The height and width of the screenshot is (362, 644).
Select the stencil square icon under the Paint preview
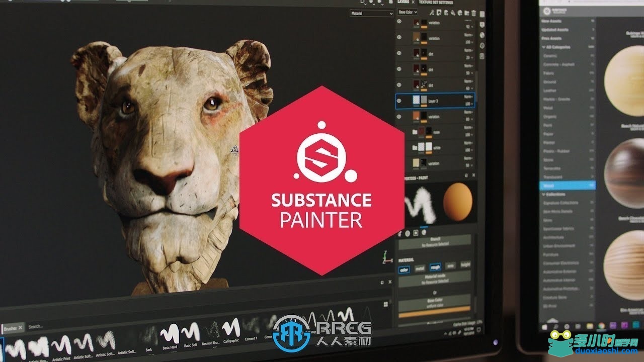pyautogui.click(x=416, y=233)
